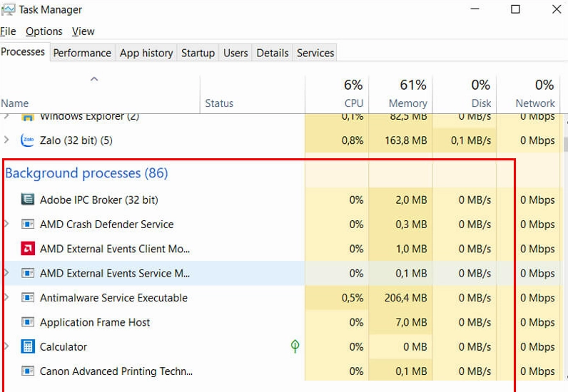Click the Application Frame Host icon
The width and height of the screenshot is (568, 392).
[28, 322]
